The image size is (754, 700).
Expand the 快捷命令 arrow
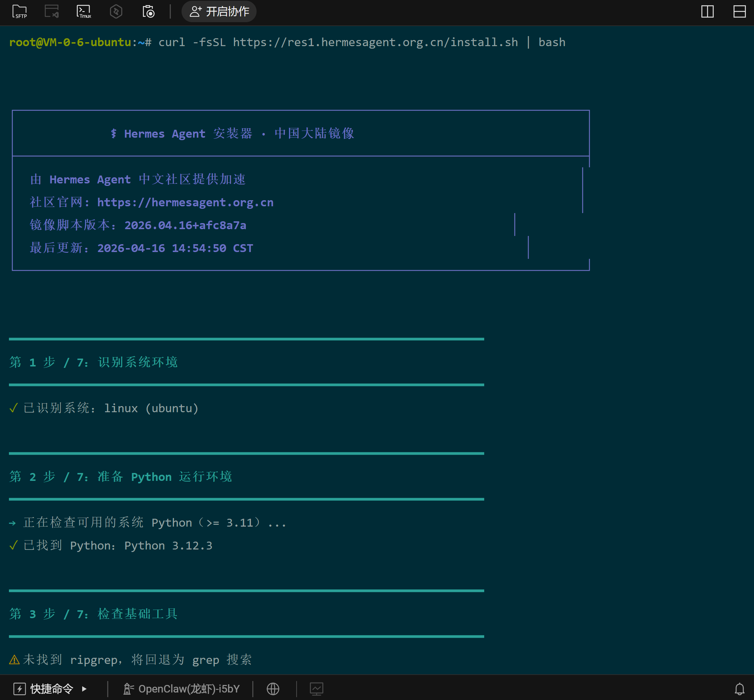(84, 689)
